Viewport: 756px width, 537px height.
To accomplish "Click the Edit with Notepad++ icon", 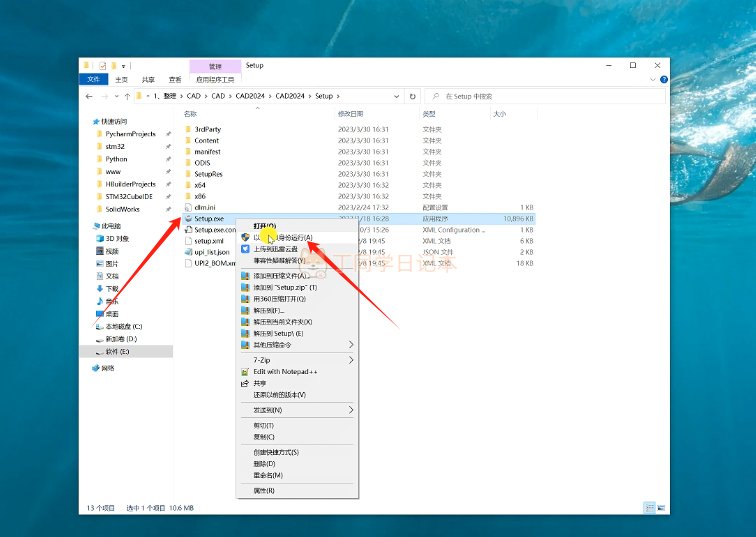I will [246, 371].
